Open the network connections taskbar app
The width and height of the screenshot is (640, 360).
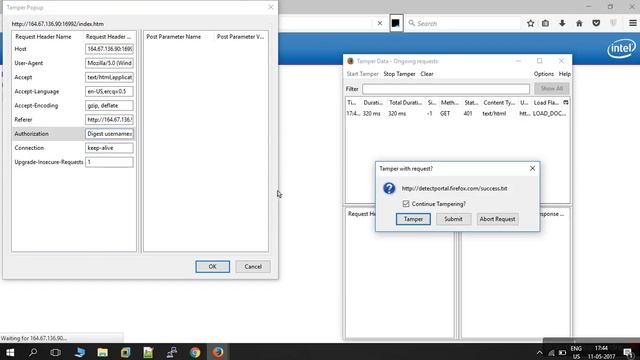coord(172,352)
